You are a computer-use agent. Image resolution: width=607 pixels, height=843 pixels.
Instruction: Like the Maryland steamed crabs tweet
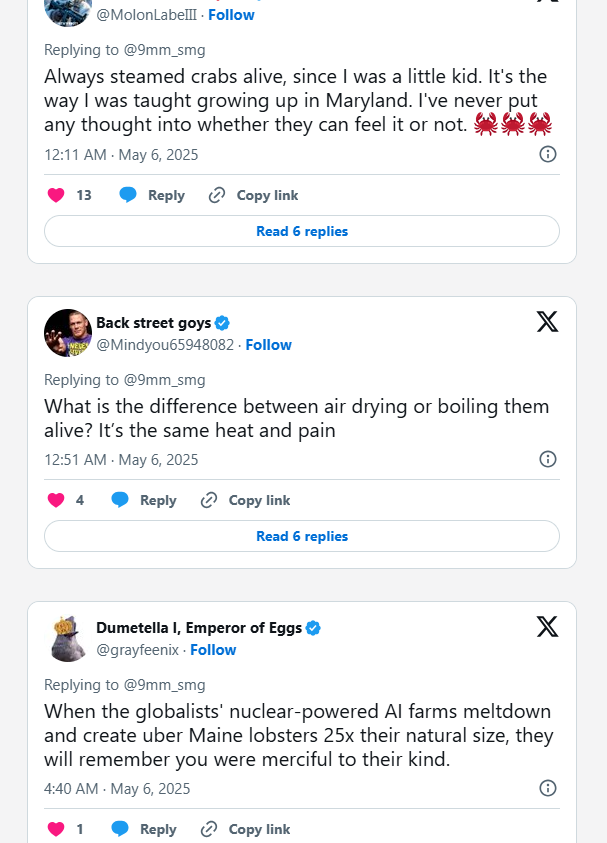pos(56,195)
